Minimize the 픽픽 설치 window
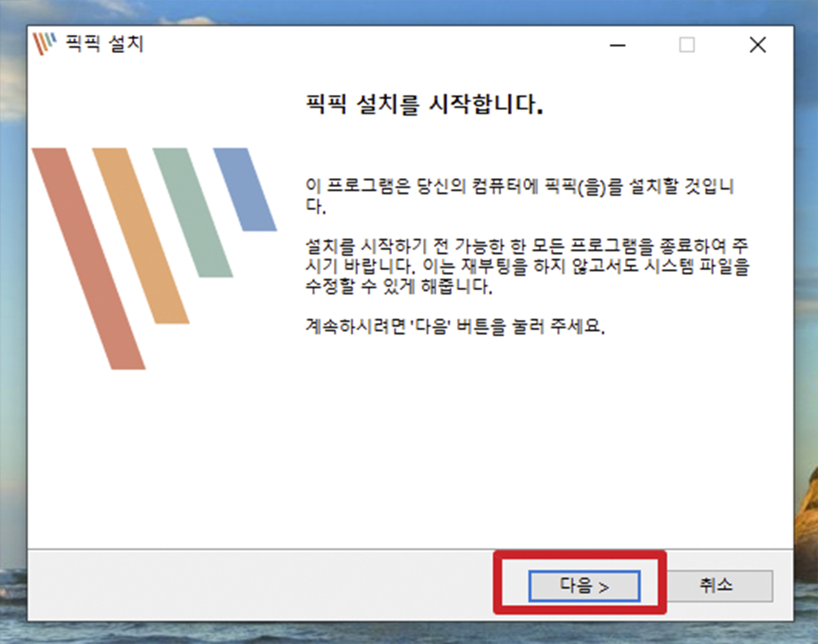The width and height of the screenshot is (818, 644). point(617,45)
